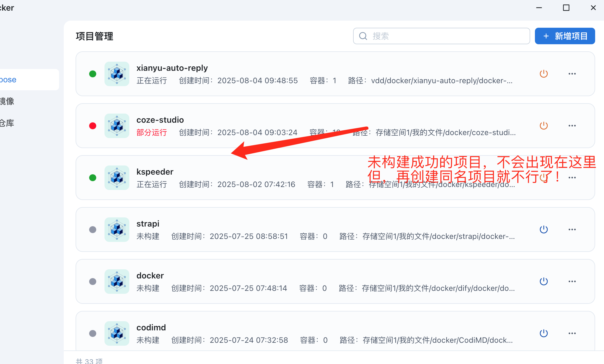
Task: Open more options for xianyu-auto-reply
Action: 572,74
